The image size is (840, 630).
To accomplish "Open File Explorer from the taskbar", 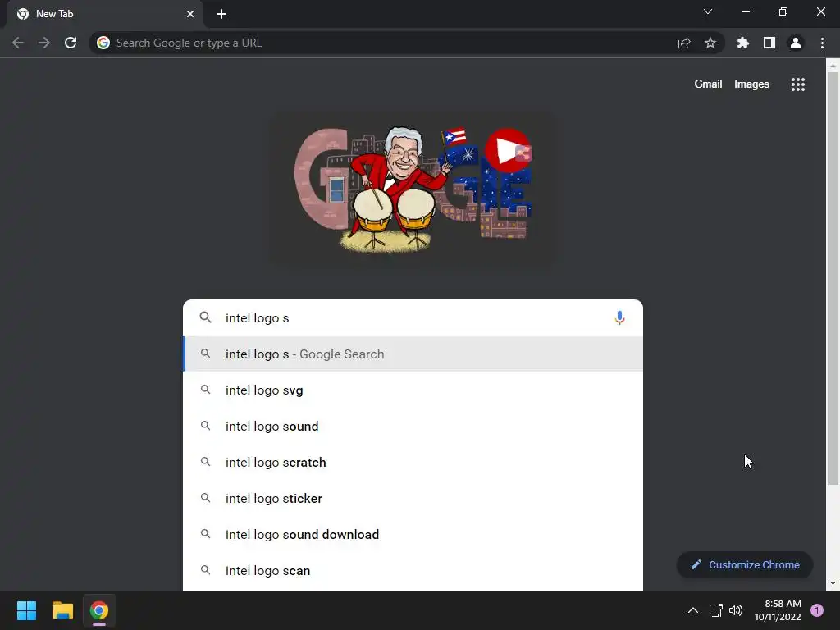I will click(62, 610).
